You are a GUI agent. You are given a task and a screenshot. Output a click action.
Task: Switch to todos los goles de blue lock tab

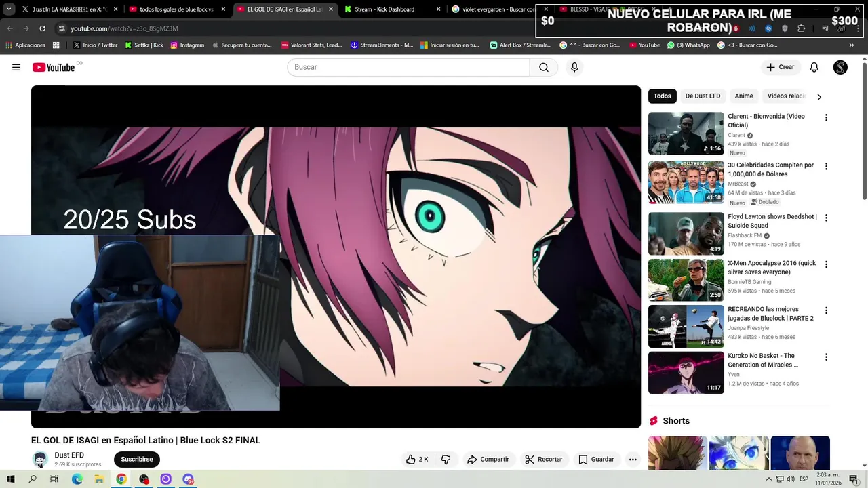pos(177,9)
